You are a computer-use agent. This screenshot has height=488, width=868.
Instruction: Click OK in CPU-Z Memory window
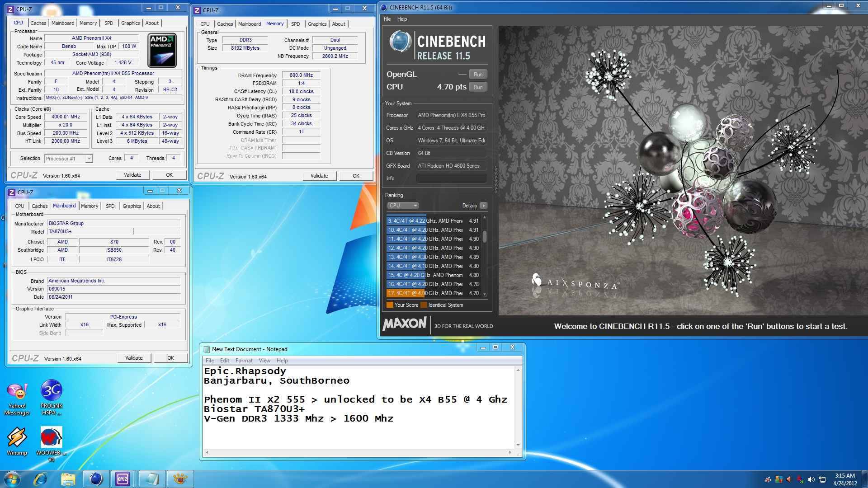[356, 176]
